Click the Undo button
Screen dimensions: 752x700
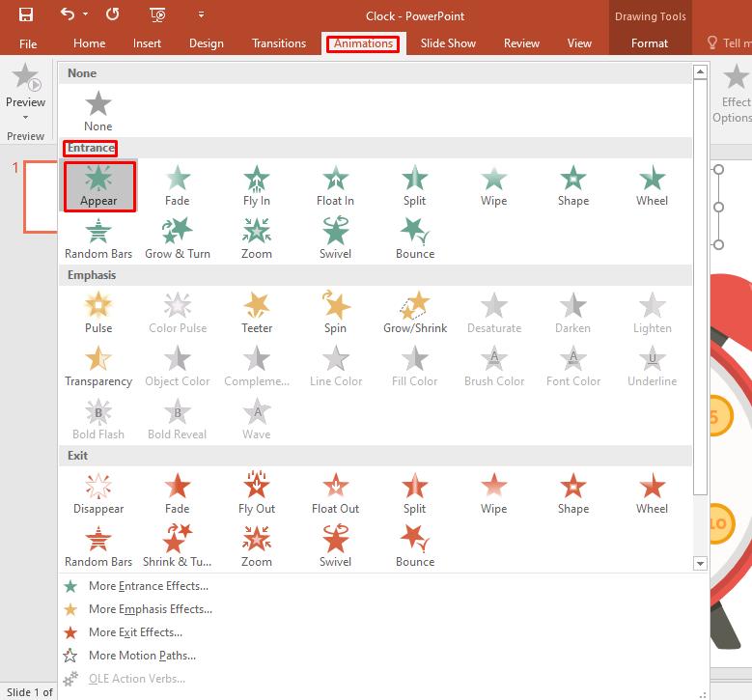click(67, 14)
